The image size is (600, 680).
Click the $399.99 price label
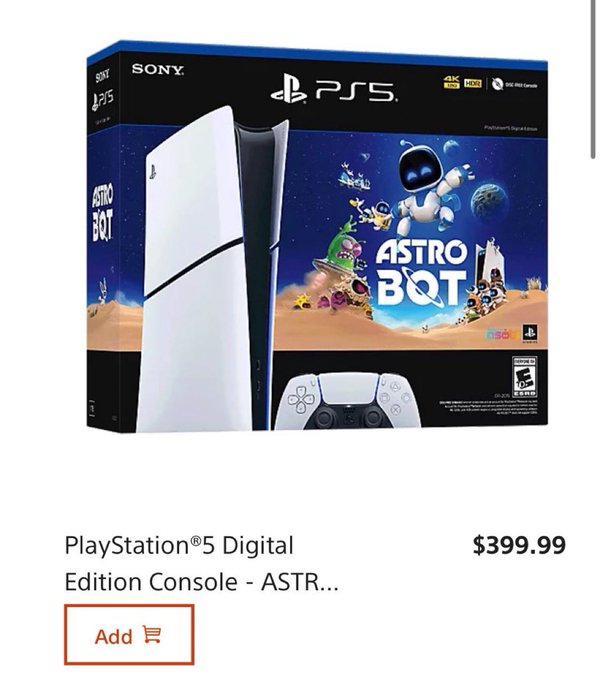(519, 545)
